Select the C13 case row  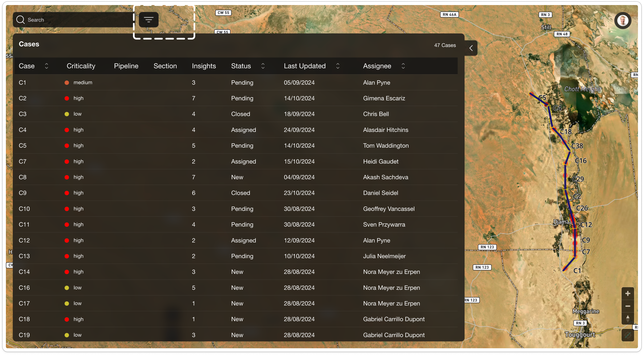(x=24, y=256)
